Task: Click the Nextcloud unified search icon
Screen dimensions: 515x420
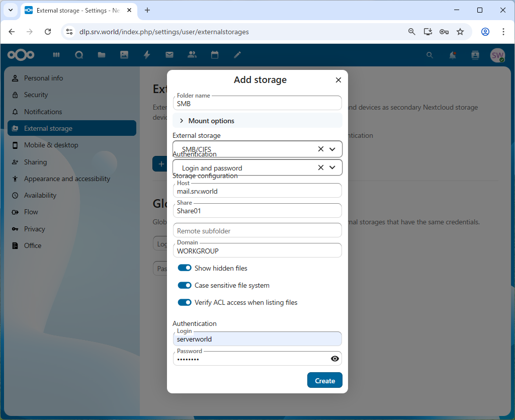Action: click(430, 55)
